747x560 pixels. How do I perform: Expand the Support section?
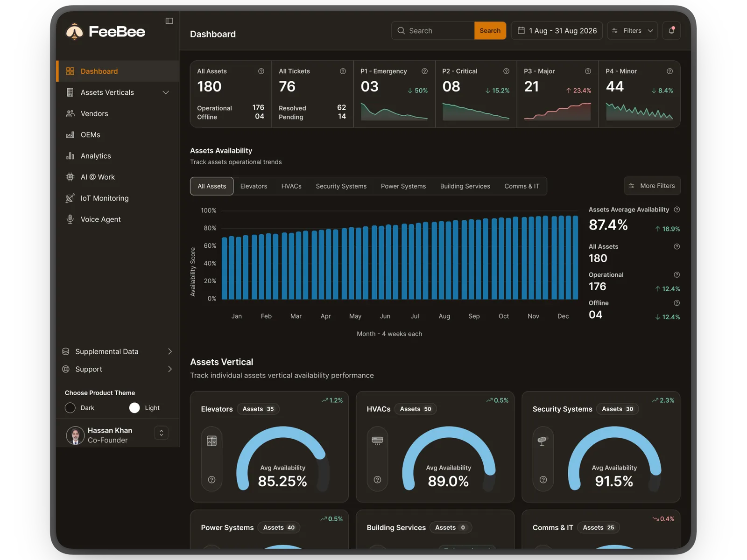[118, 369]
